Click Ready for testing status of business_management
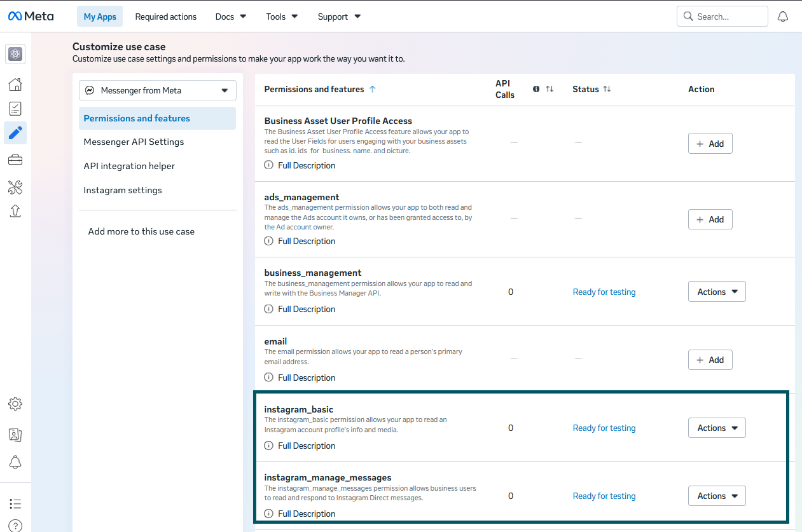 (x=604, y=292)
